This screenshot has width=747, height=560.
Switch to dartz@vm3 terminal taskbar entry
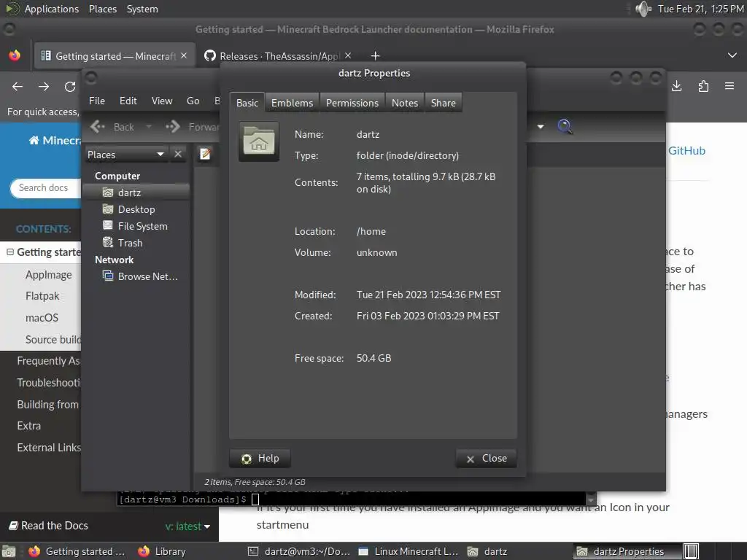(299, 551)
